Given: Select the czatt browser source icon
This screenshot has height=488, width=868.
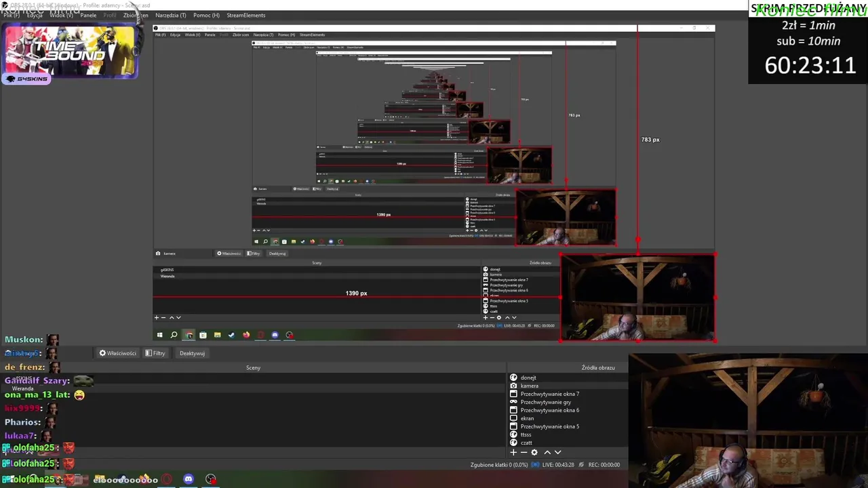Looking at the screenshot, I should [x=513, y=443].
